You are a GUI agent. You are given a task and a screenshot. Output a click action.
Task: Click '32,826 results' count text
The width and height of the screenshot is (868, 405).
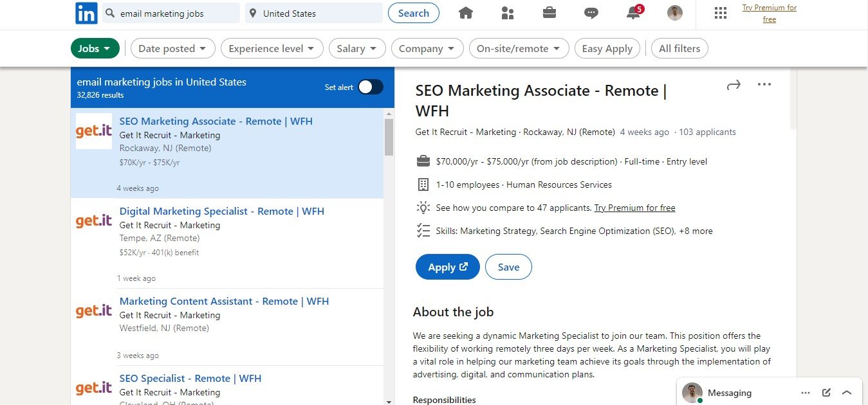[x=100, y=95]
